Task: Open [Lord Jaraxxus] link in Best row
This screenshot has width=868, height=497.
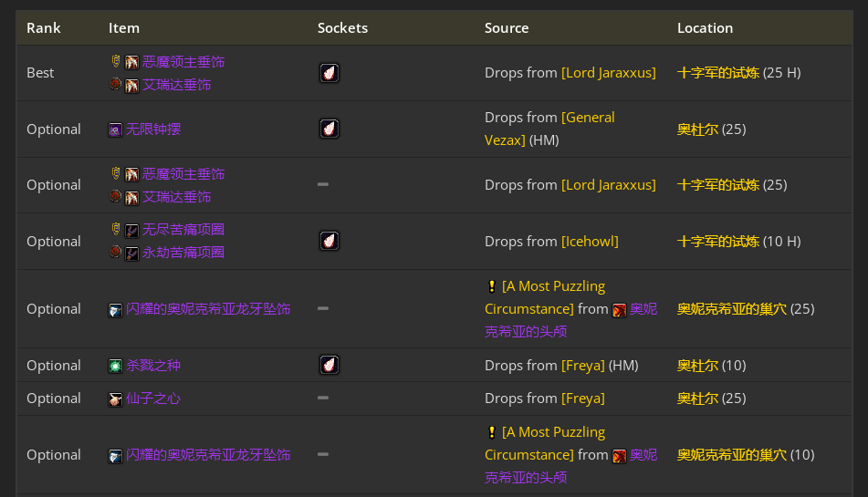Action: (x=609, y=73)
